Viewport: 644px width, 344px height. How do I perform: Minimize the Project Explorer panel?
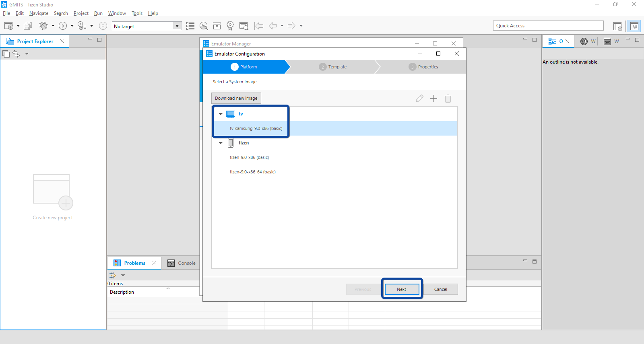(90, 39)
